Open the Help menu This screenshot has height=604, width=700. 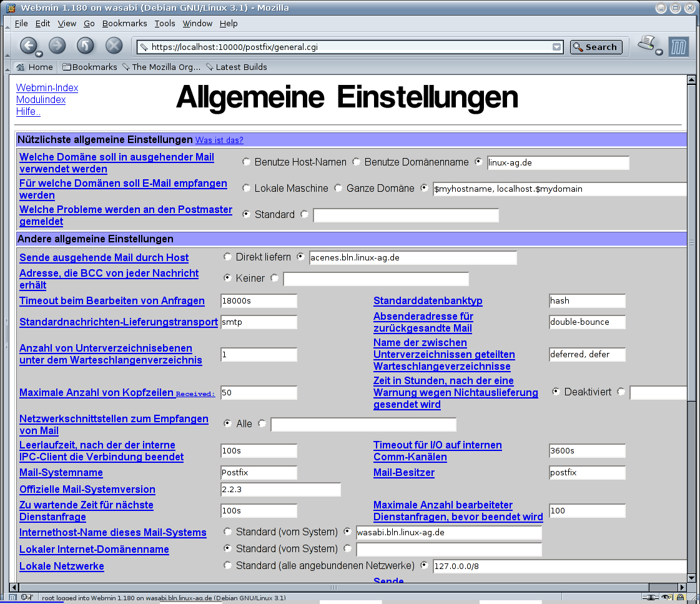229,24
